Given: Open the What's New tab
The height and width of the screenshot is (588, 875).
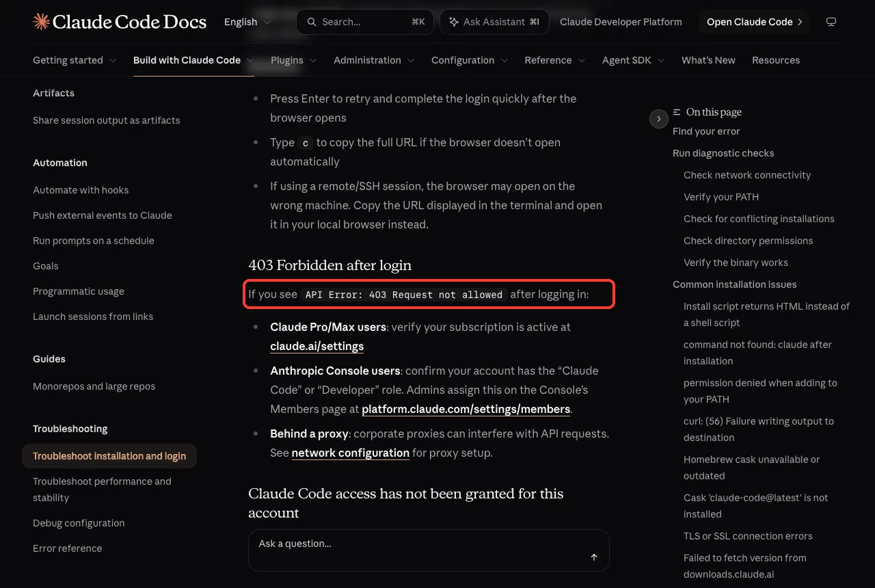Looking at the screenshot, I should 708,60.
